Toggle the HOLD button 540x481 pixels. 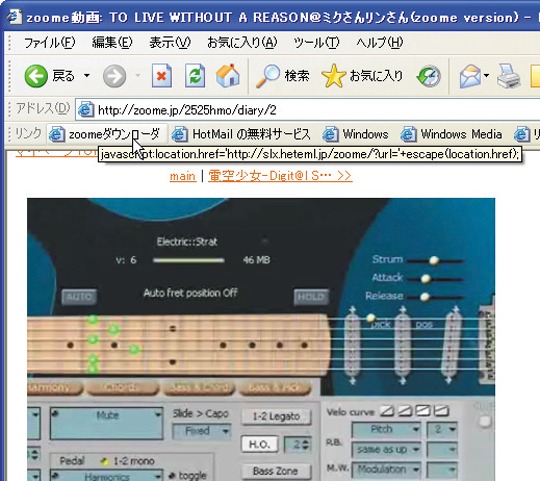tap(311, 297)
